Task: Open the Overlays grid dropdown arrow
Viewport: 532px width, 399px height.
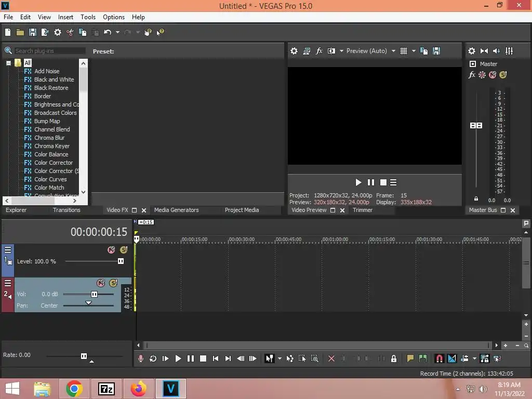Action: pyautogui.click(x=414, y=51)
